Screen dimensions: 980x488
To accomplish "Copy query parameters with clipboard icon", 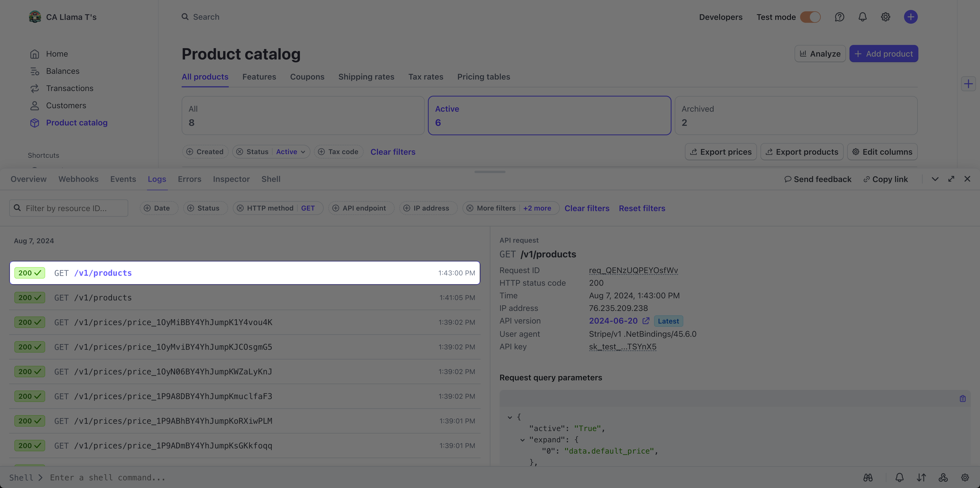I will [963, 399].
